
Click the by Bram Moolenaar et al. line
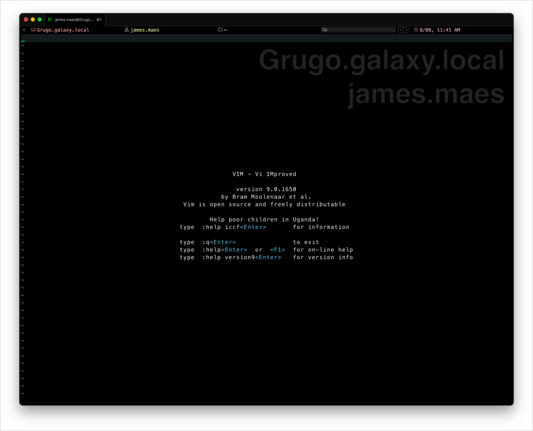(266, 197)
